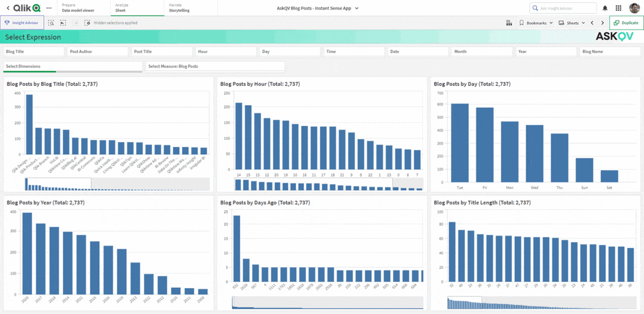The height and width of the screenshot is (314, 644).
Task: Click the Insight Advisor button
Action: (22, 23)
